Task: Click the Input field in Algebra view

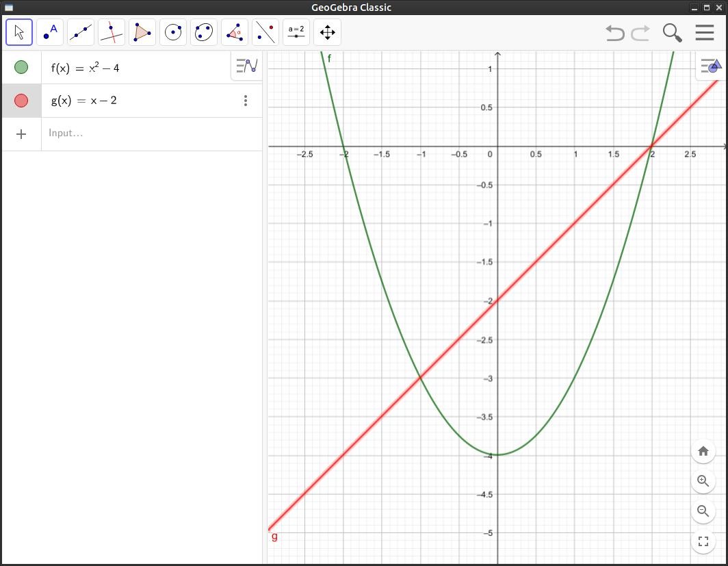Action: click(151, 133)
